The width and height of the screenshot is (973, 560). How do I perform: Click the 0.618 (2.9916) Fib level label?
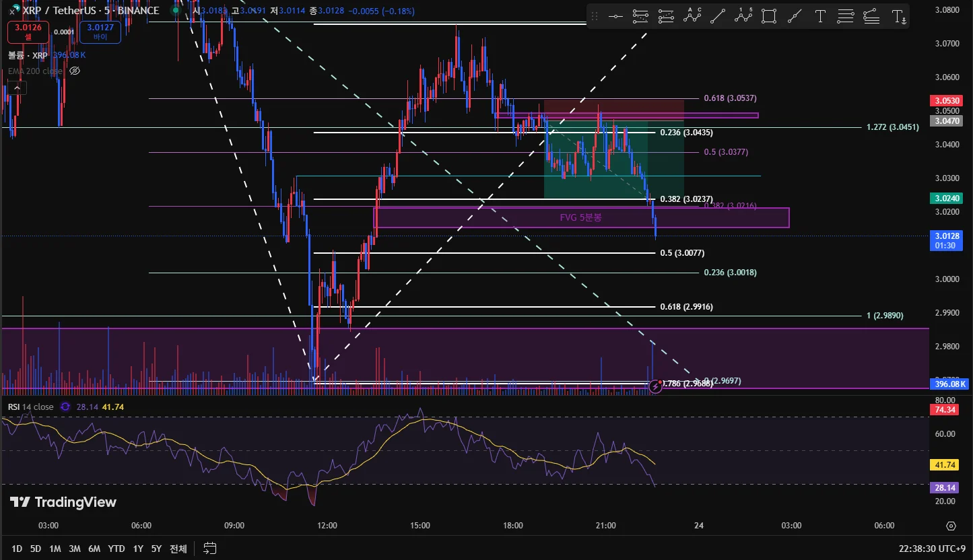click(686, 307)
